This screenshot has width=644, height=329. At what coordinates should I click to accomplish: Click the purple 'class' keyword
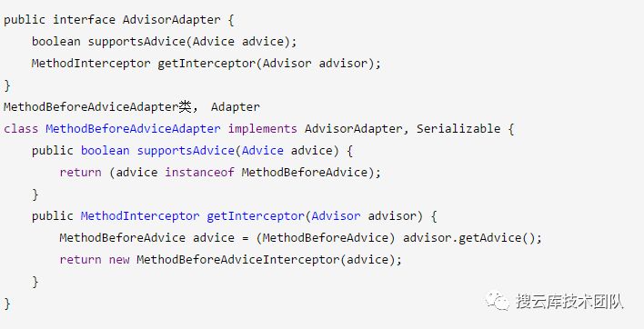click(21, 129)
